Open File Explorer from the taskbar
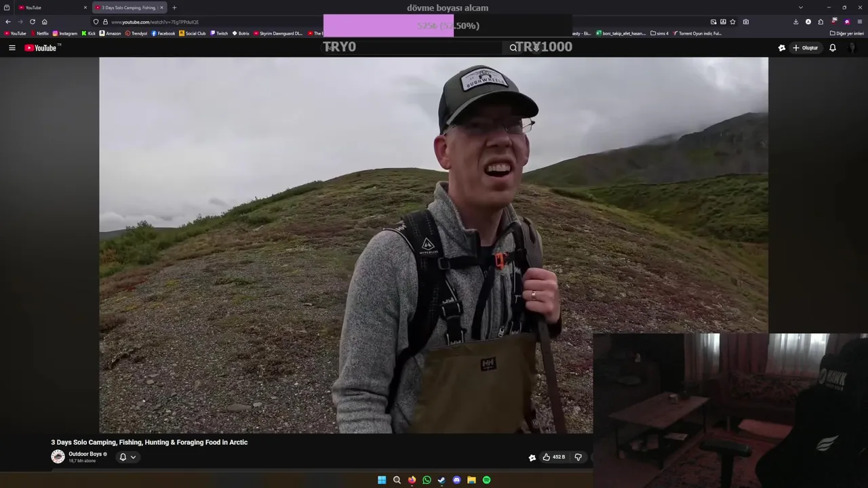This screenshot has height=488, width=868. click(471, 480)
